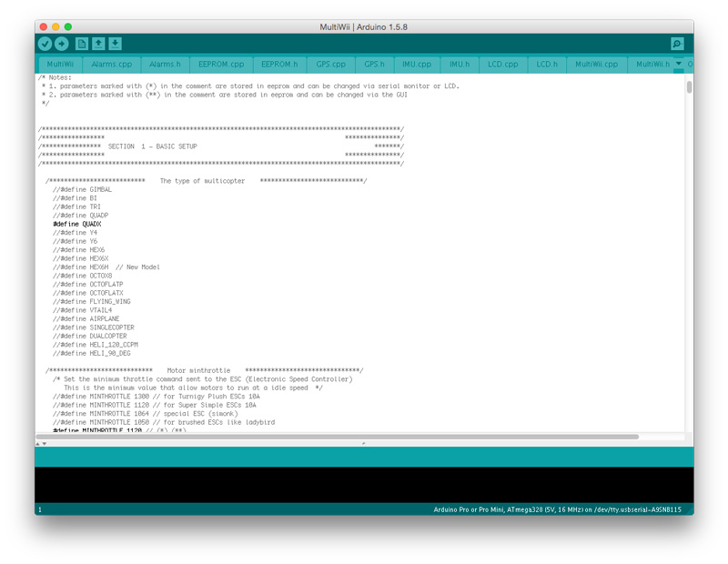Click the yellow minimize window button
Screen dimensions: 728x564
coord(56,27)
